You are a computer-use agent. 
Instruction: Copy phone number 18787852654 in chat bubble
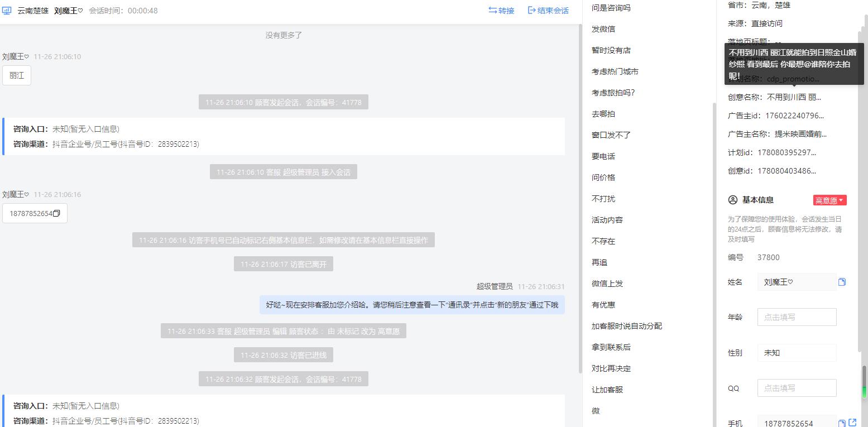pos(56,214)
